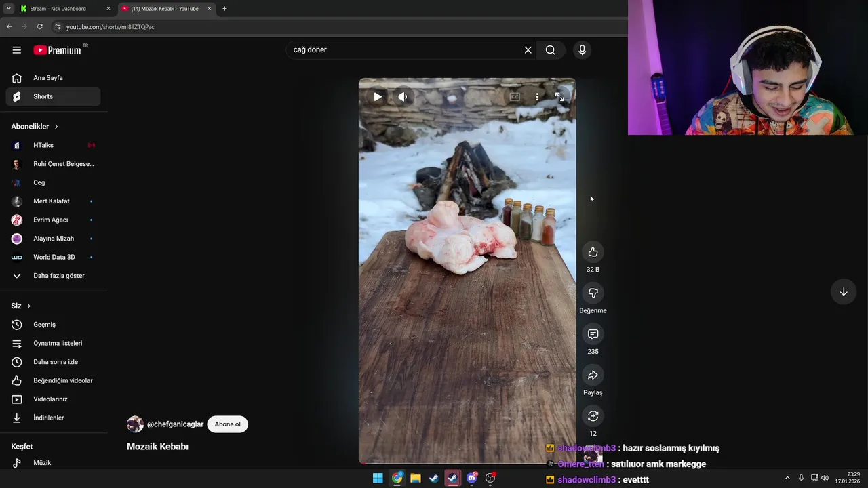Start voice search with microphone
The image size is (868, 488).
(x=582, y=50)
